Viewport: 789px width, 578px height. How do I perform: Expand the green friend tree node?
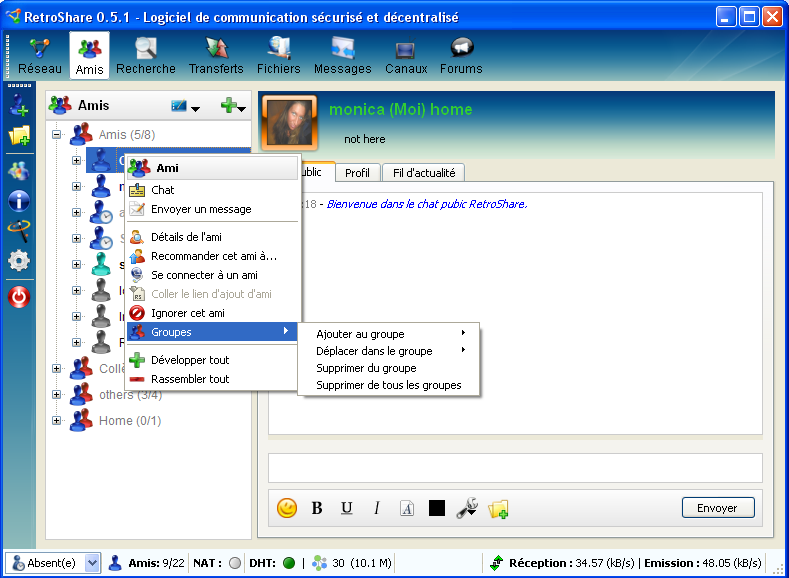click(76, 265)
